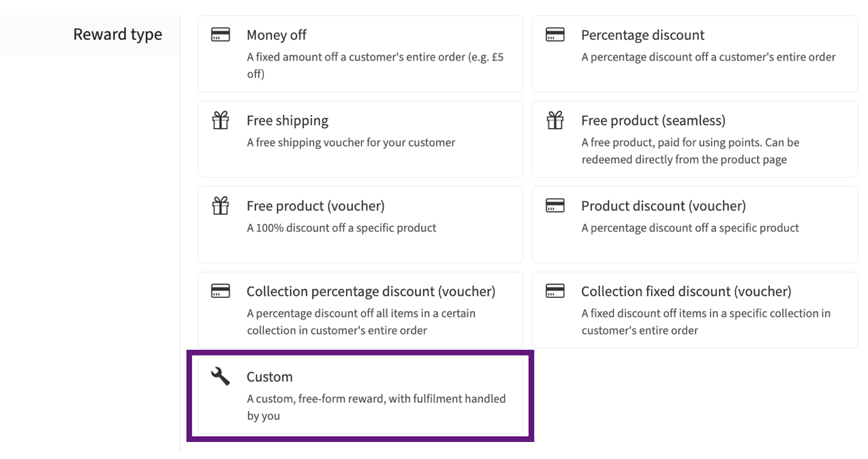Click the card icon for Collection fixed discount
The width and height of the screenshot is (868, 459).
[x=555, y=291]
